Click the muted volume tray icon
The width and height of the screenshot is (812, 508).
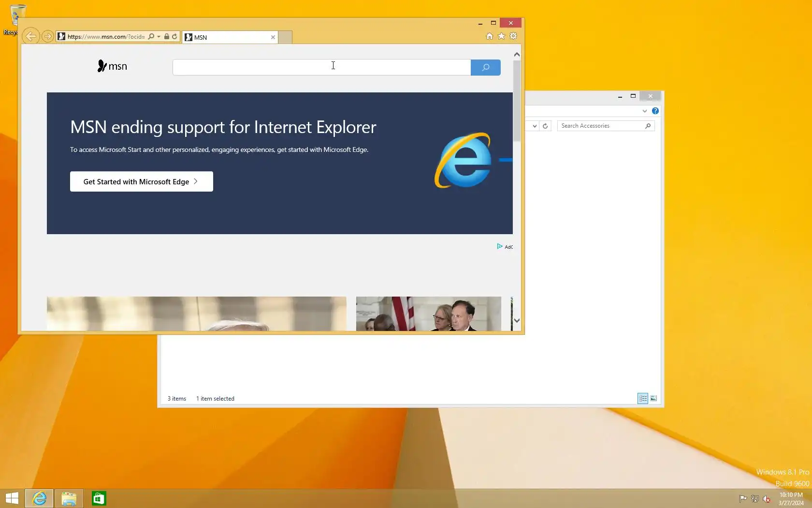(767, 499)
